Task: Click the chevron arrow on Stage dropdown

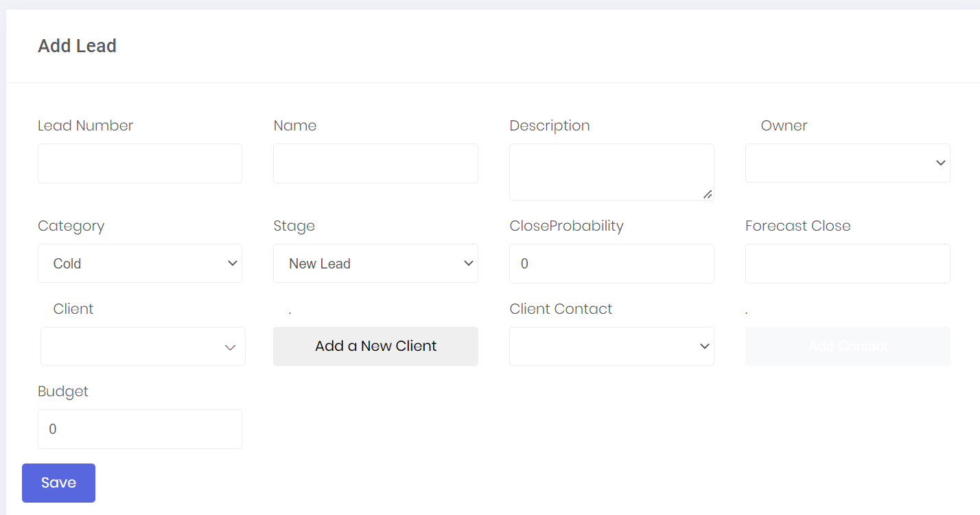Action: coord(468,263)
